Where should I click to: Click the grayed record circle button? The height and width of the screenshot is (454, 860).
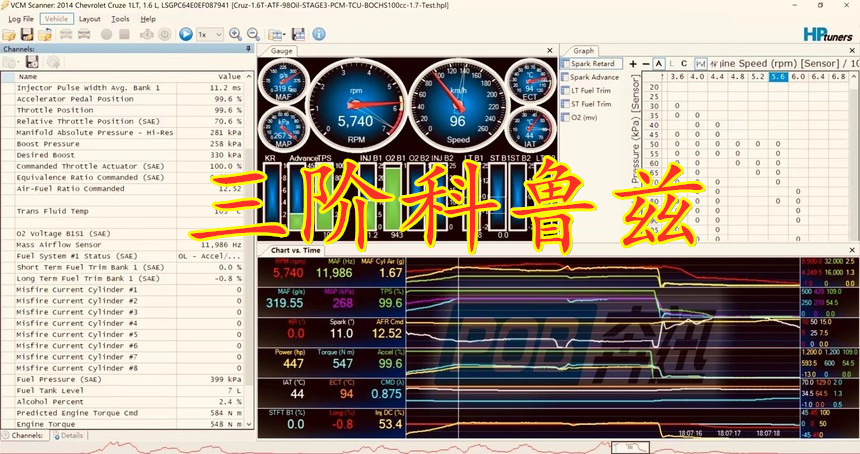coord(106,35)
